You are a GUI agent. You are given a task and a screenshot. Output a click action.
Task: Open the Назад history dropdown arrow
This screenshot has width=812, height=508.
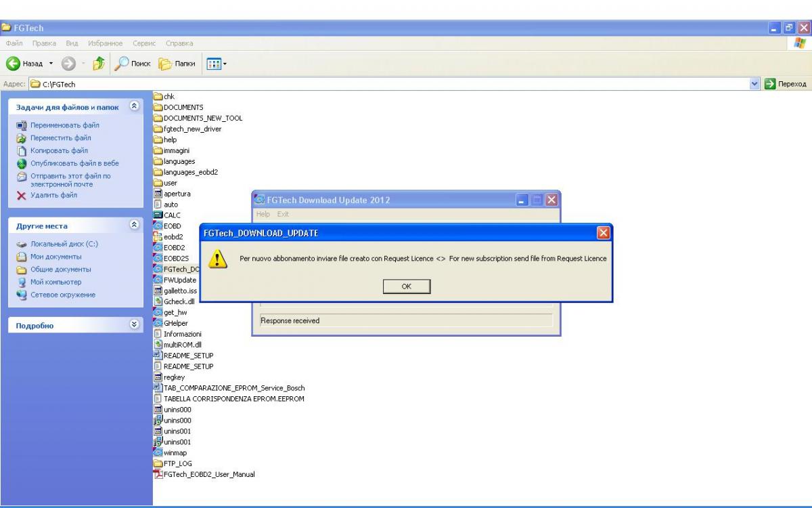(x=50, y=64)
